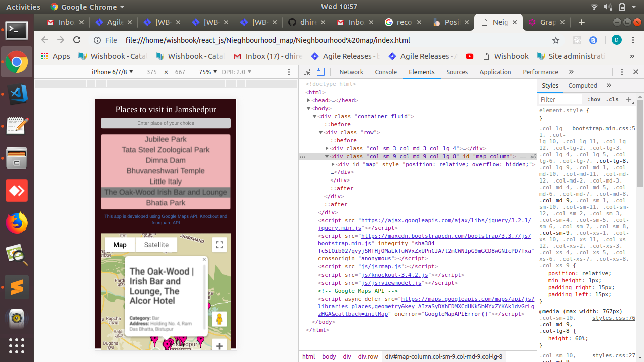Open the Files manager from the dock

[x=17, y=158]
